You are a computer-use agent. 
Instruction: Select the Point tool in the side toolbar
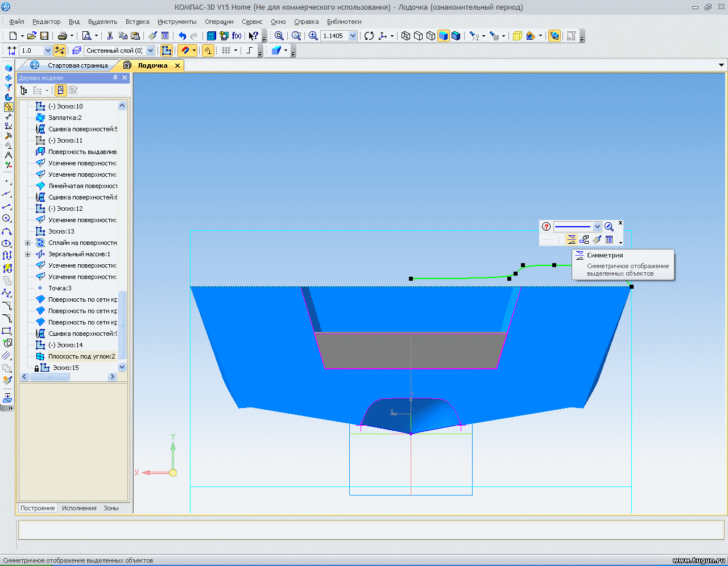[x=7, y=182]
